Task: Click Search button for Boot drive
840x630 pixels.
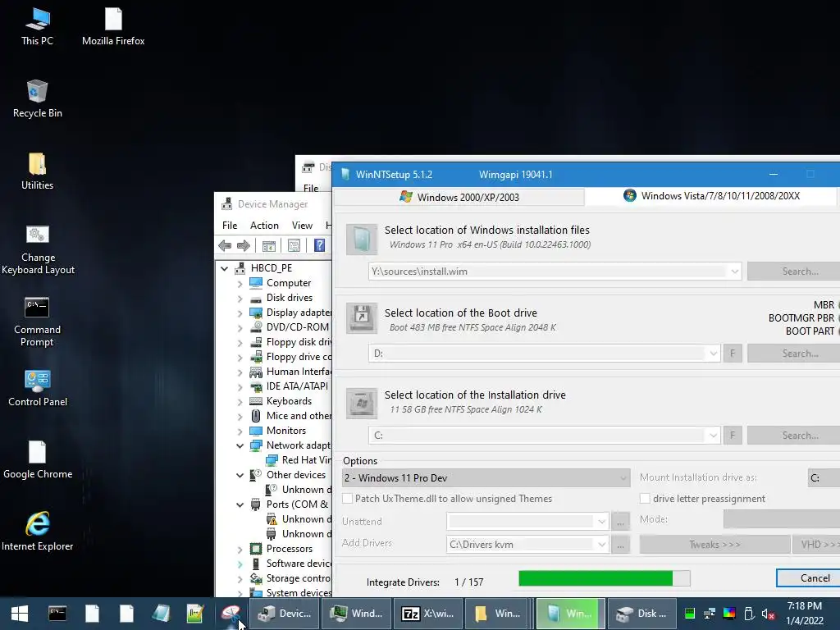Action: coord(795,354)
